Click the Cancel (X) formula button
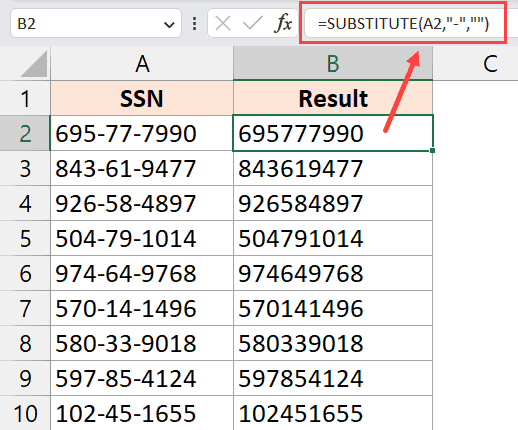This screenshot has height=430, width=518. (223, 24)
